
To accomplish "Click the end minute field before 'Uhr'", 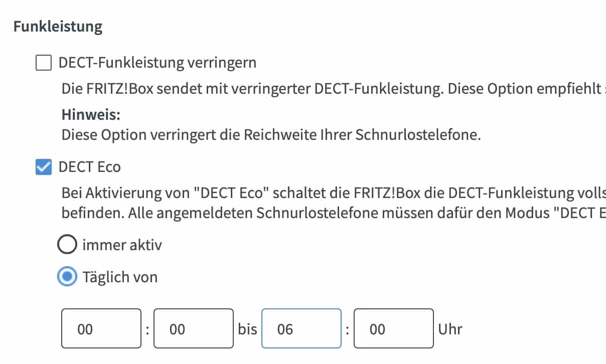I will 393,329.
